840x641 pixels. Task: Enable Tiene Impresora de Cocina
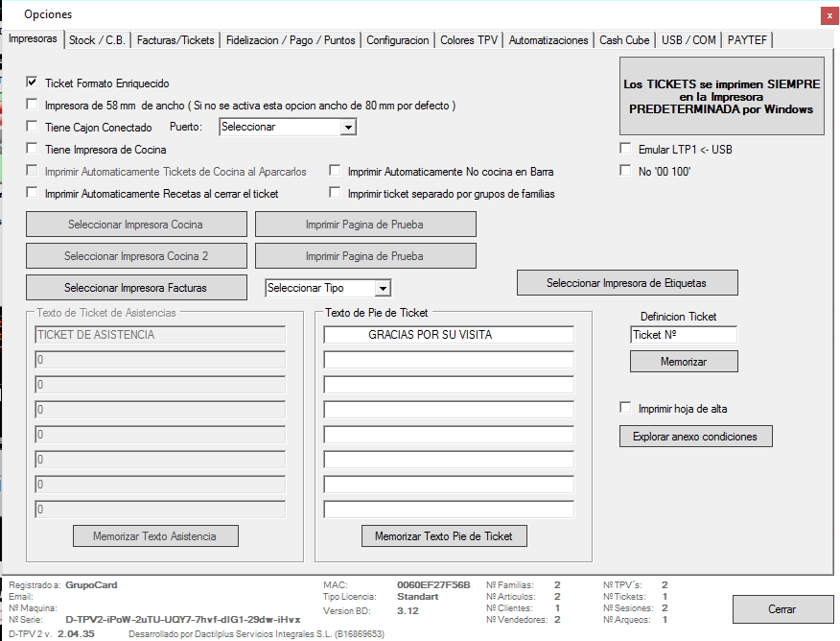(33, 148)
